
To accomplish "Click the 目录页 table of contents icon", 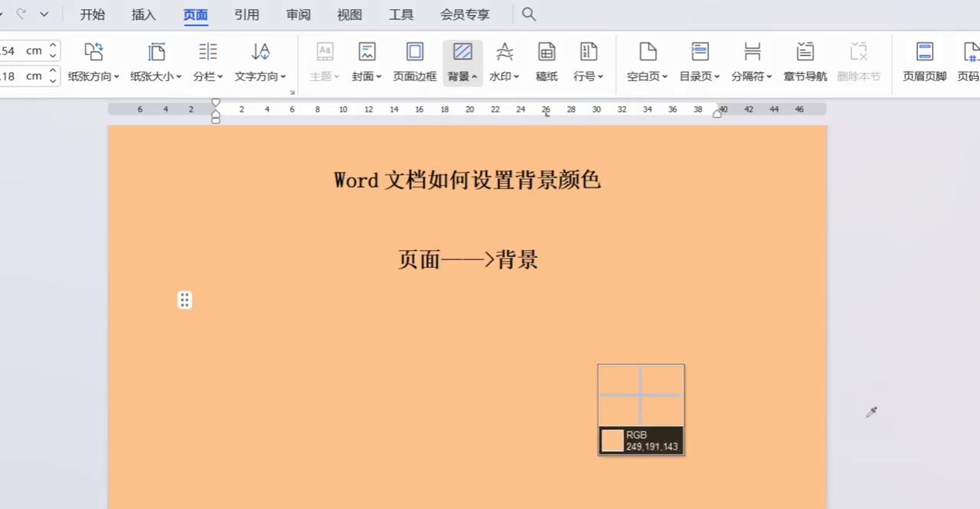I will [x=700, y=52].
